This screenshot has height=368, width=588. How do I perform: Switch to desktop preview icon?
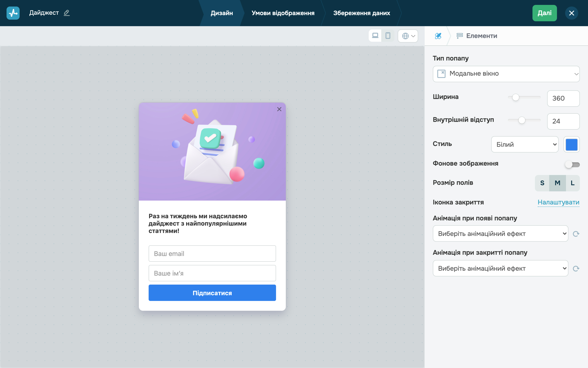click(x=375, y=36)
